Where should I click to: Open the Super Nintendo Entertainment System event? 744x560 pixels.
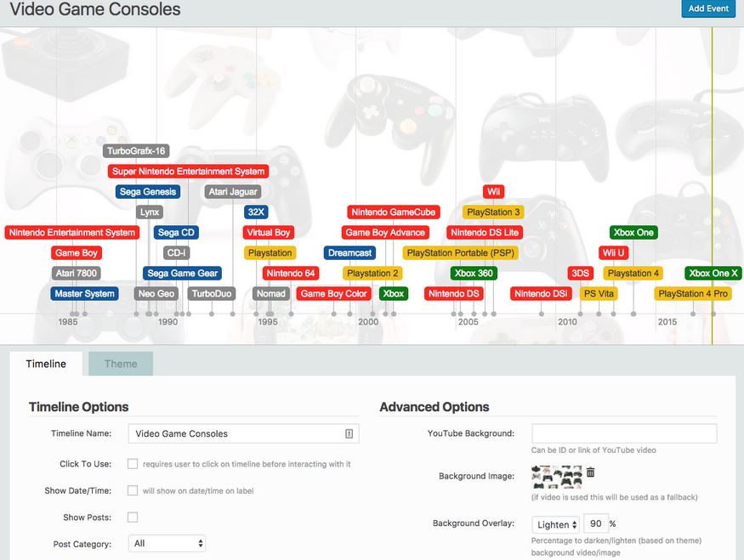[189, 171]
